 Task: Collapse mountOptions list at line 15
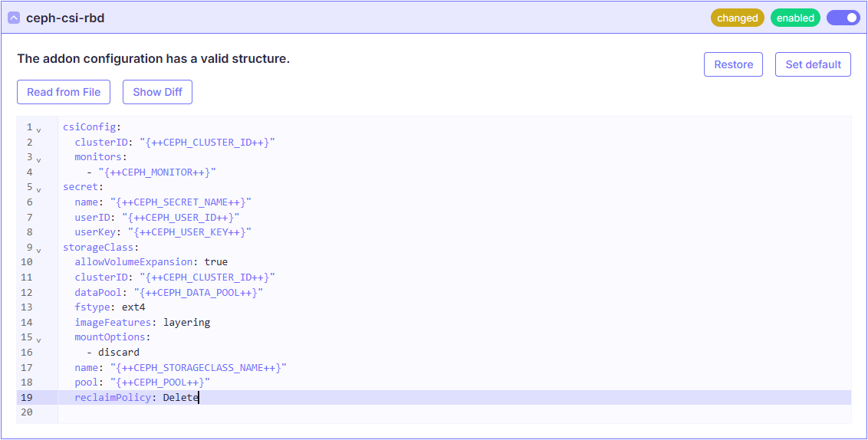pyautogui.click(x=38, y=340)
